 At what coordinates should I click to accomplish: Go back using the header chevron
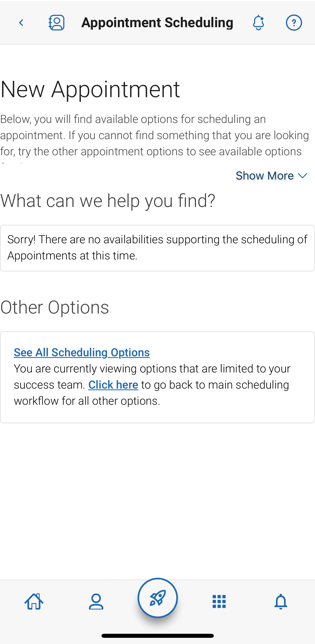[x=21, y=23]
